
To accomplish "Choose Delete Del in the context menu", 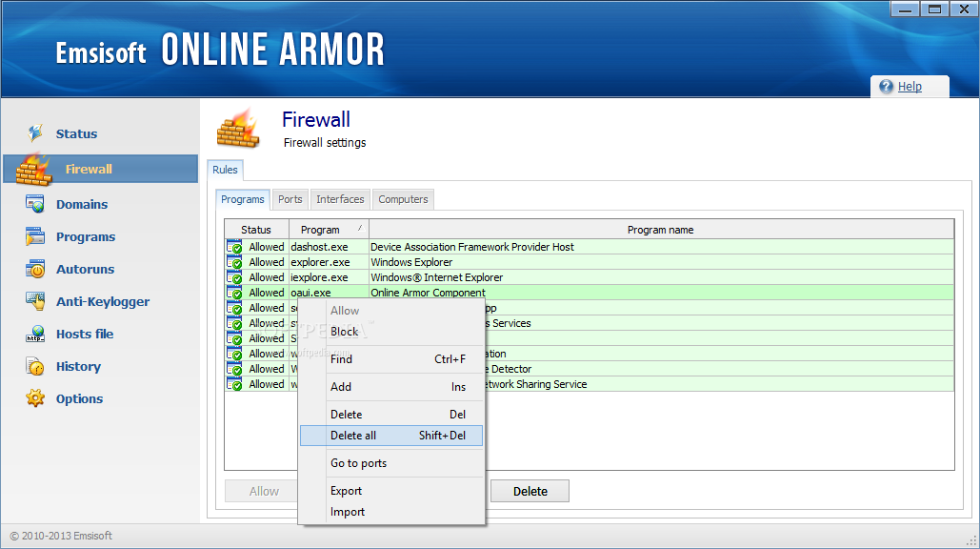I will tap(391, 414).
